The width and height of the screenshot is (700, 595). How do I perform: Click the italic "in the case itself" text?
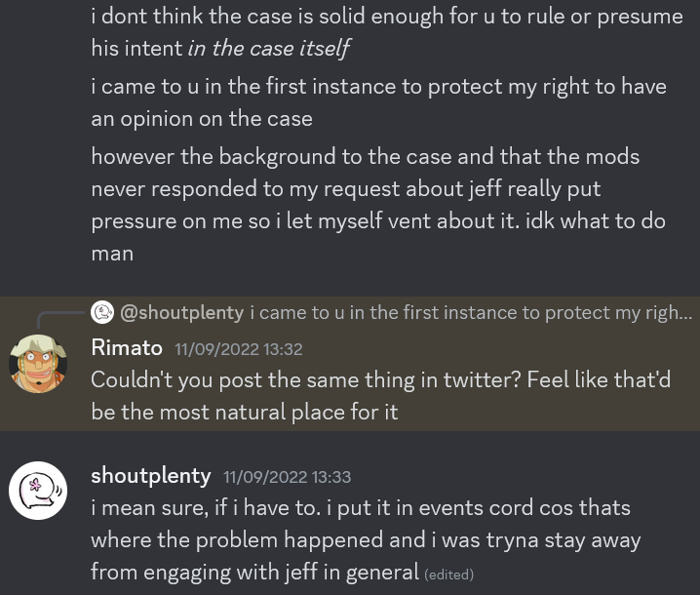coord(268,48)
